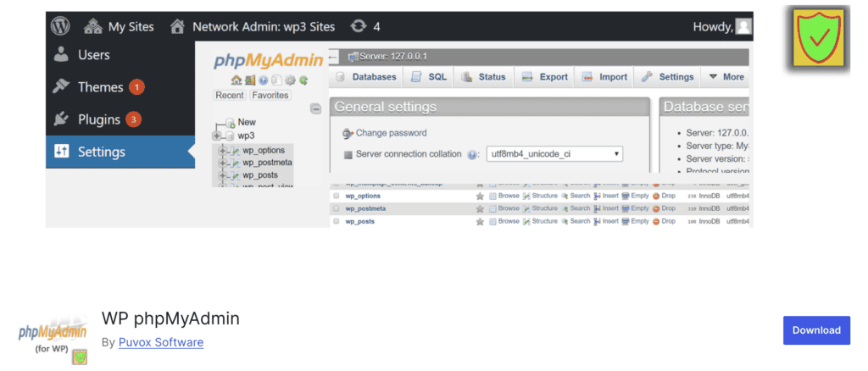Image resolution: width=868 pixels, height=371 pixels.
Task: Click the back arrow beside Server bar
Action: point(333,57)
